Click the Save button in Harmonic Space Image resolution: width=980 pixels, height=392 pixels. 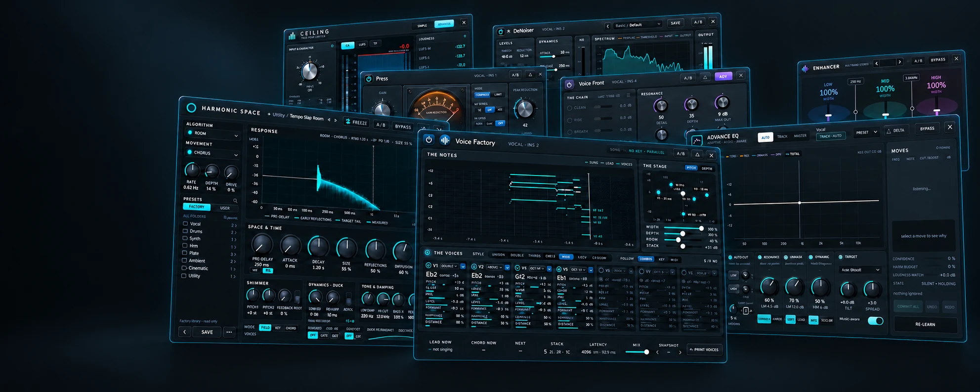click(207, 332)
